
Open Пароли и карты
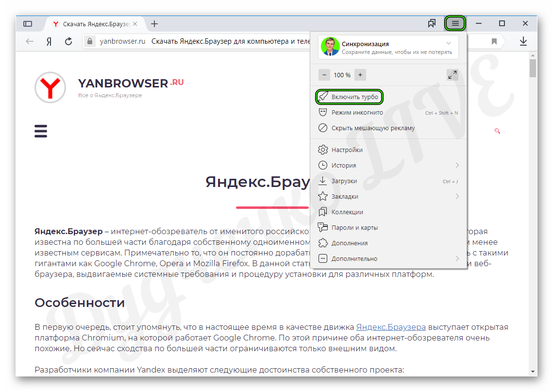(388, 228)
